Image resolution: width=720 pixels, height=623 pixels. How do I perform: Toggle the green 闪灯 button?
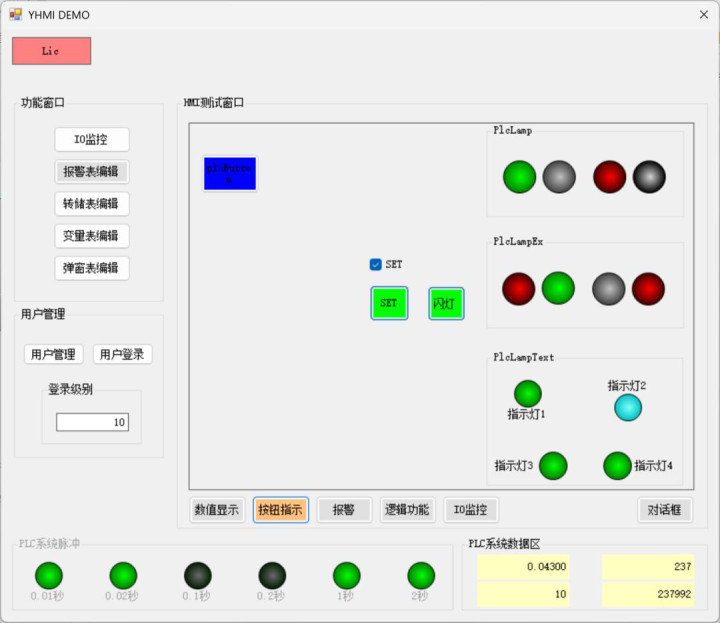(446, 303)
